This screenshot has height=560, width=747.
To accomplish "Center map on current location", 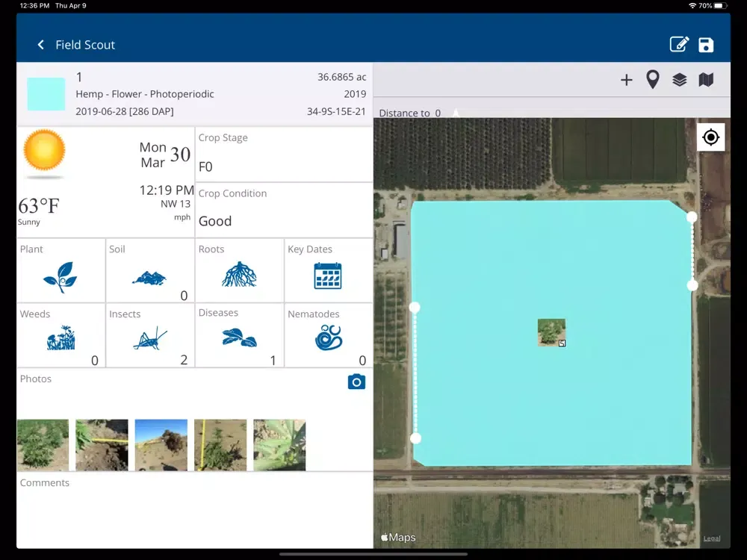I will click(x=711, y=137).
